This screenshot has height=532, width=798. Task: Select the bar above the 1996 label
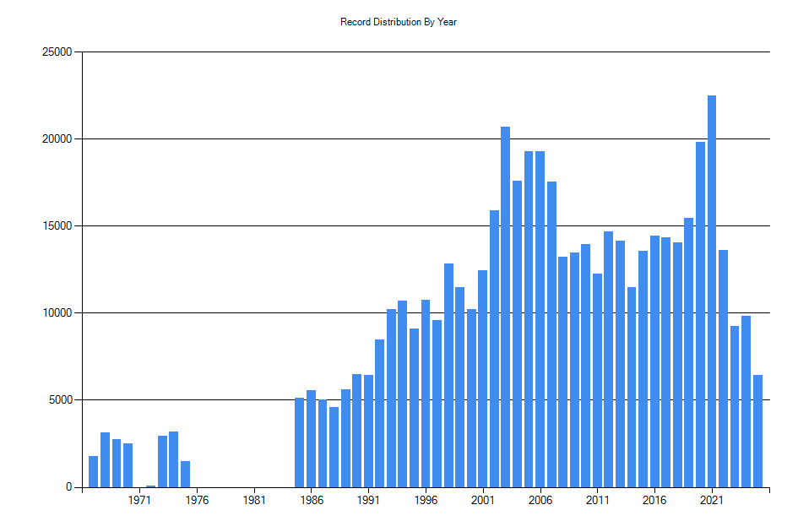pyautogui.click(x=426, y=394)
